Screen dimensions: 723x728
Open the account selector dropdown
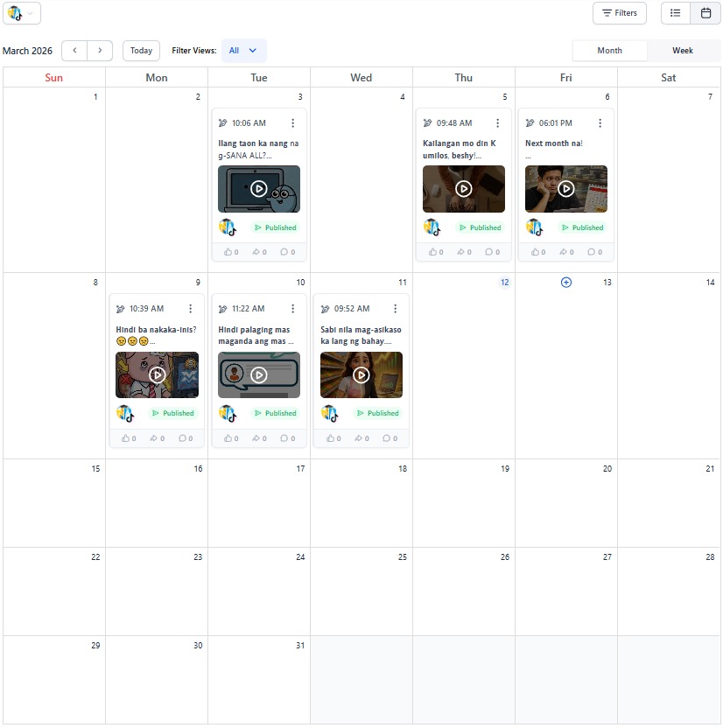pos(22,13)
